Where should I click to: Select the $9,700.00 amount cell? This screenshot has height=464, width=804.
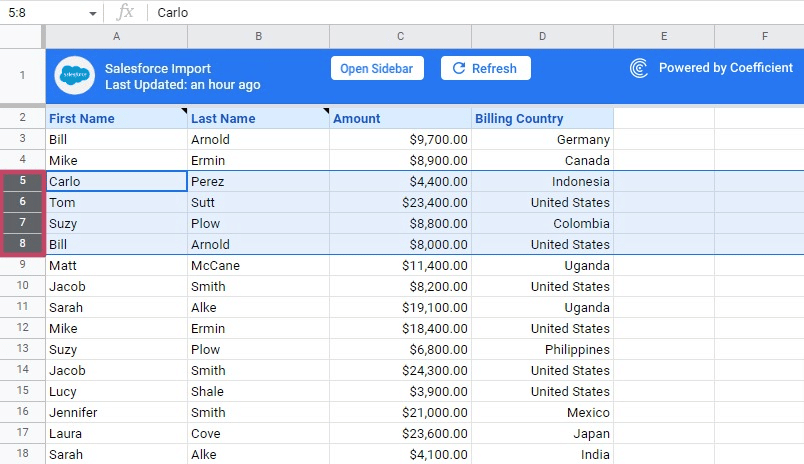(400, 139)
